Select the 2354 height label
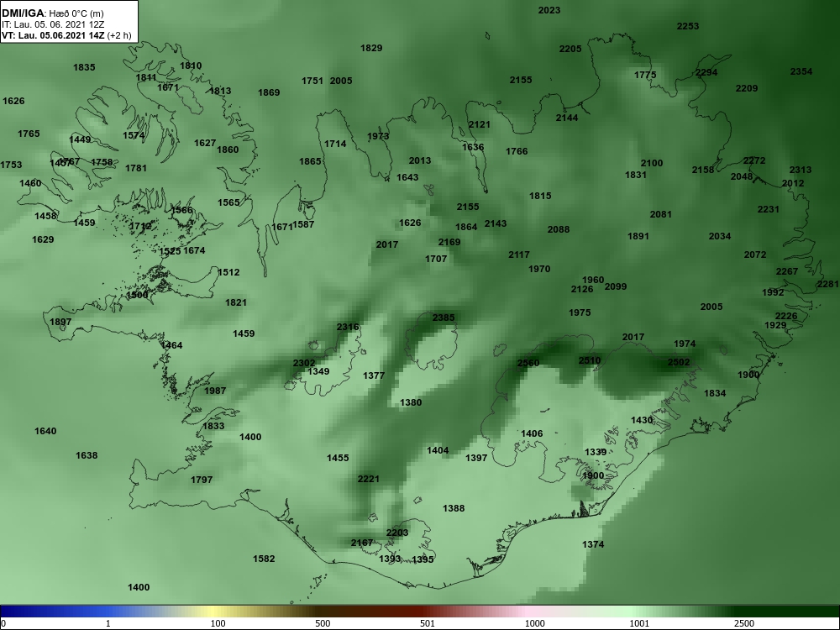The width and height of the screenshot is (840, 630). [801, 71]
